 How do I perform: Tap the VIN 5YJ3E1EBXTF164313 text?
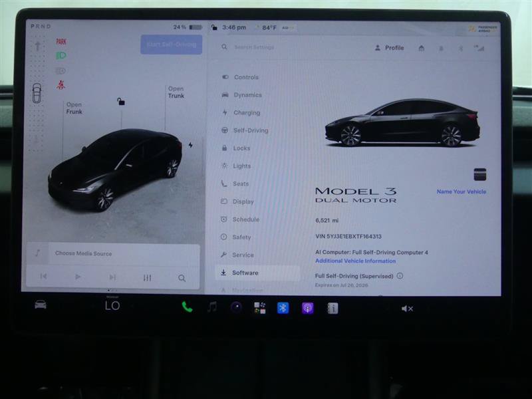point(348,236)
